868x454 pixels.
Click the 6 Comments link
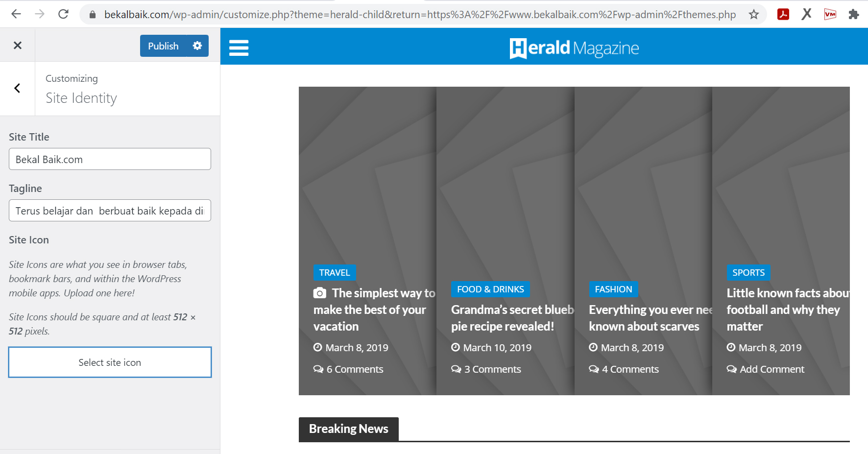pos(355,369)
